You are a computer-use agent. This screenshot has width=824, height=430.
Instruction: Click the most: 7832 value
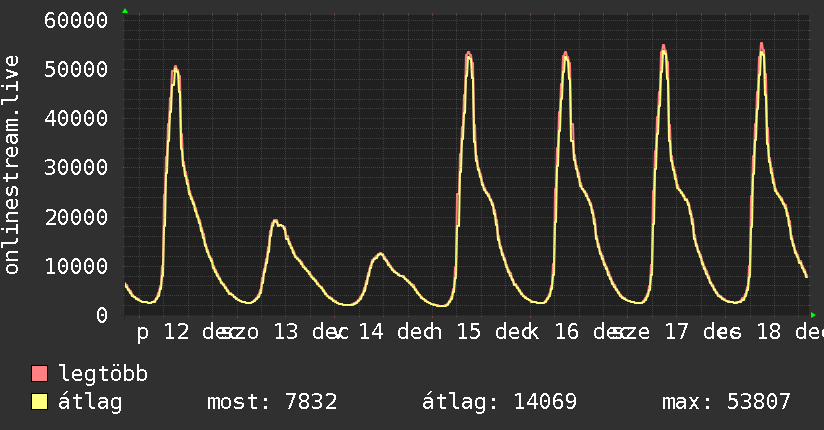pos(272,402)
